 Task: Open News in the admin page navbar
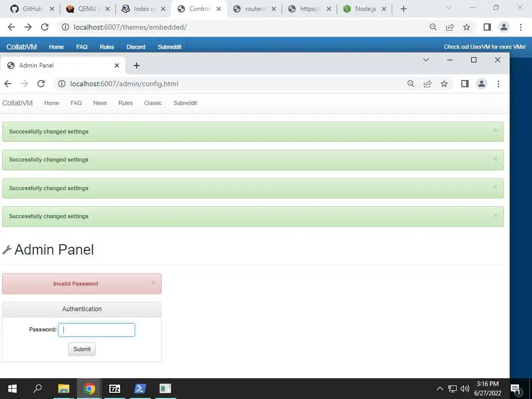click(x=100, y=103)
